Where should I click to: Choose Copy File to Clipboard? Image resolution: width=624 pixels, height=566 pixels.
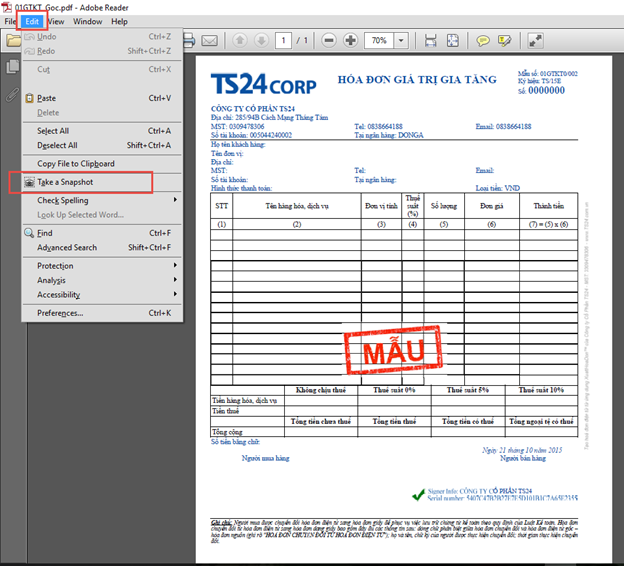(102, 164)
